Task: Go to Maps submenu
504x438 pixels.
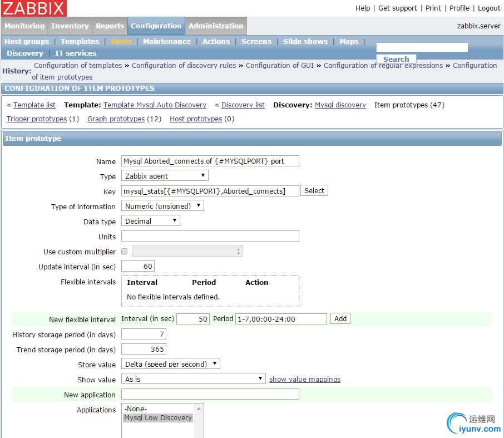Action: (x=349, y=42)
